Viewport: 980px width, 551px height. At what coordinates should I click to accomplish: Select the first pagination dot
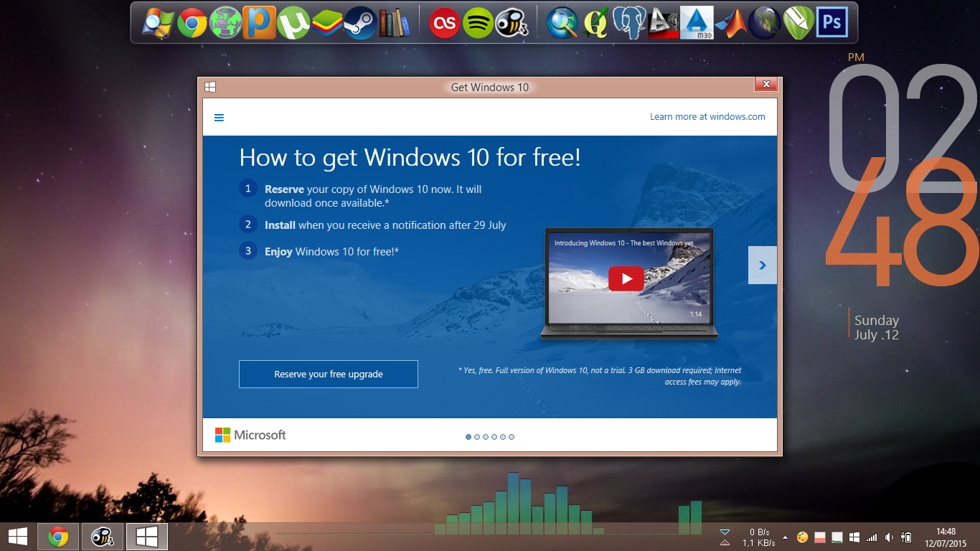[468, 437]
